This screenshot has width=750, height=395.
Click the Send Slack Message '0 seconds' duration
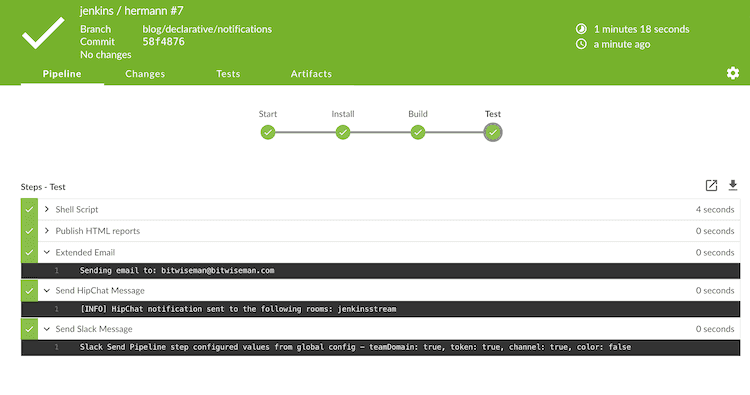click(715, 329)
